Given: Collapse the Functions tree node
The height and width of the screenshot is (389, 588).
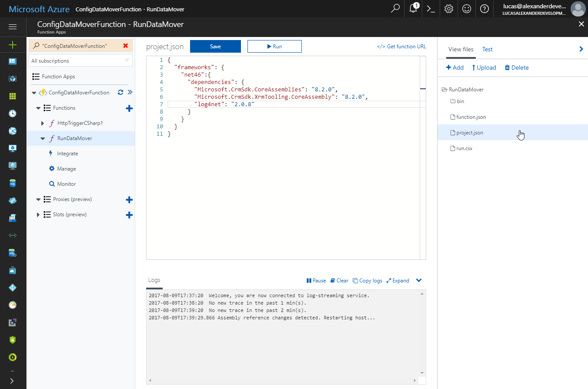Looking at the screenshot, I should point(38,108).
